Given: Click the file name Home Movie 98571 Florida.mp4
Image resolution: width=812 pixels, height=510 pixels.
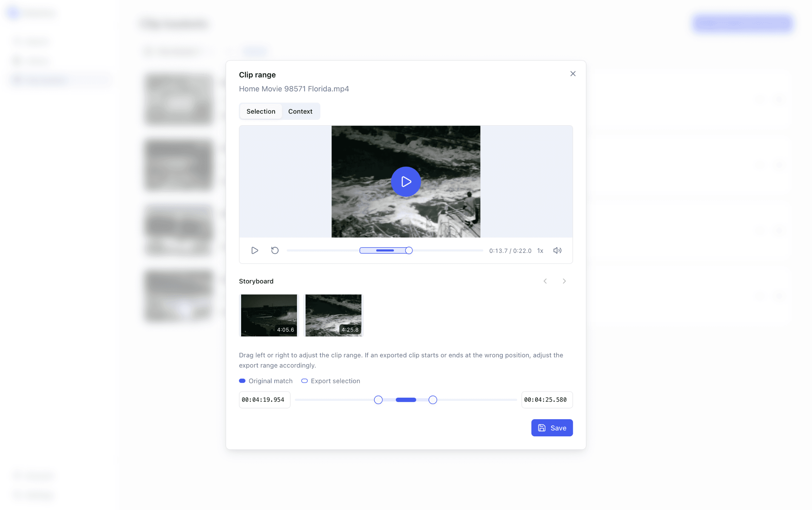Looking at the screenshot, I should coord(294,89).
